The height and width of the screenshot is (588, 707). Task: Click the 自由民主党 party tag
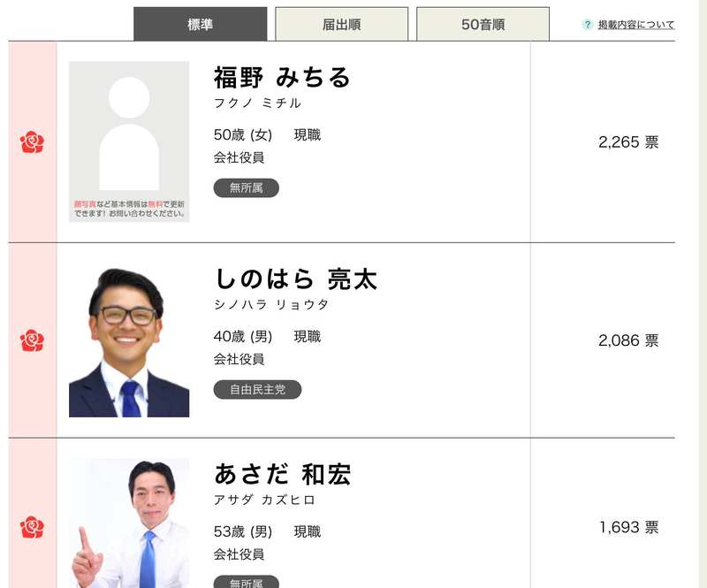tap(257, 389)
